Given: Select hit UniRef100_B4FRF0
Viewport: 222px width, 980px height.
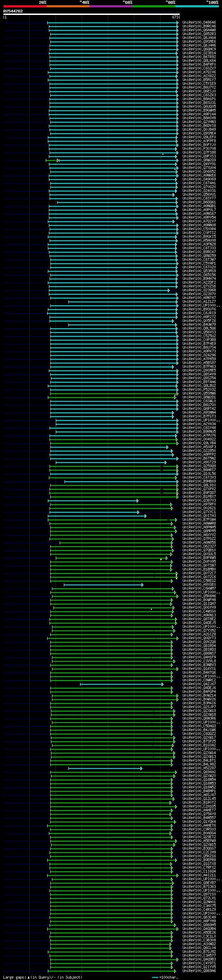Looking at the screenshot, I should point(199,64).
